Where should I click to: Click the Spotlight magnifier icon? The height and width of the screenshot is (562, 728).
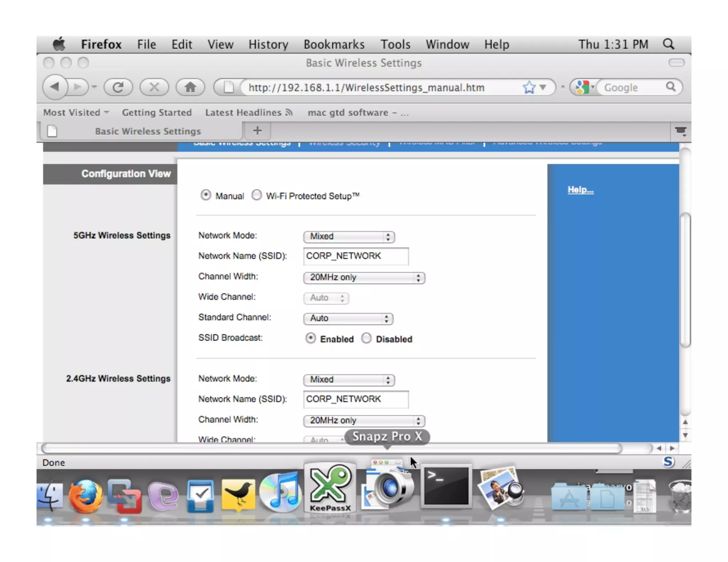668,44
